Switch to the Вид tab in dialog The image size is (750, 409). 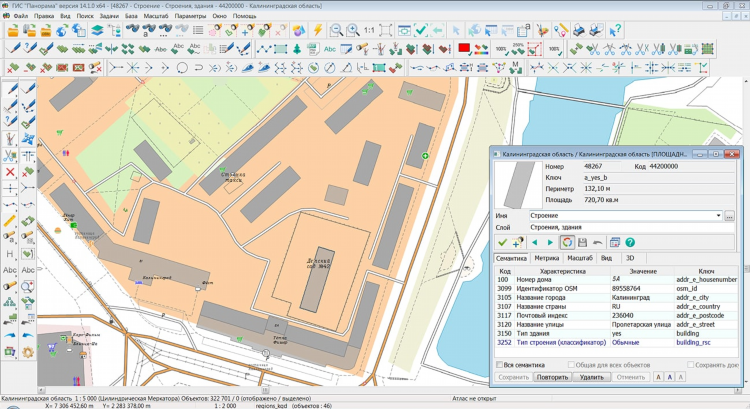coord(606,258)
